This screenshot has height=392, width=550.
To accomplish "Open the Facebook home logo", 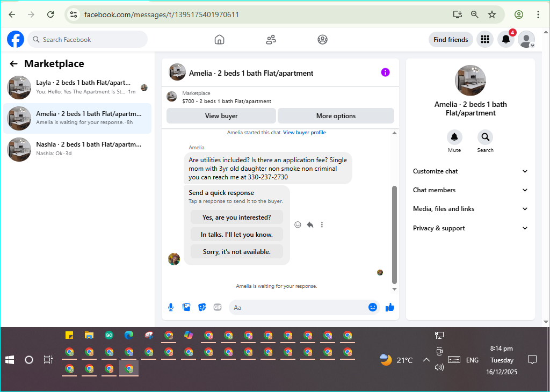I will click(16, 39).
